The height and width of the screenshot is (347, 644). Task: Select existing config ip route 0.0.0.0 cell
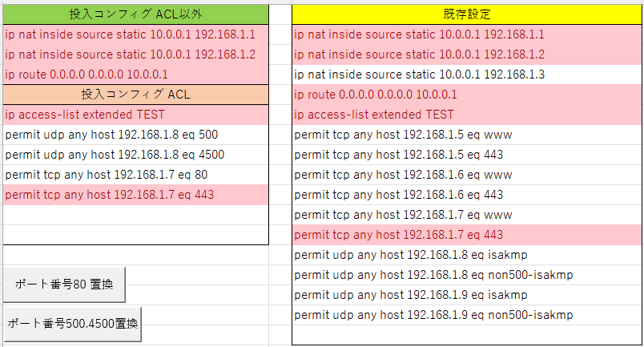click(x=467, y=95)
